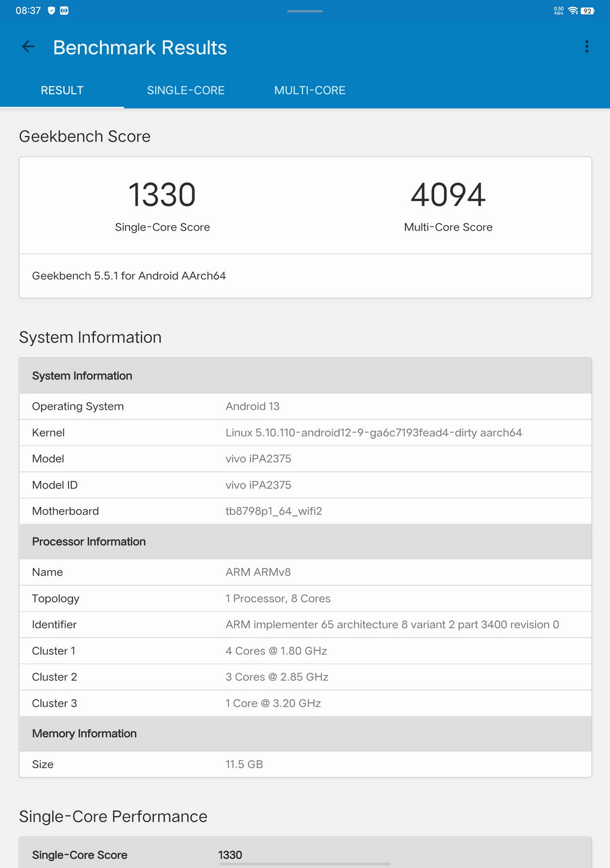Tap the Identifier label
Image resolution: width=610 pixels, height=868 pixels.
click(x=55, y=624)
